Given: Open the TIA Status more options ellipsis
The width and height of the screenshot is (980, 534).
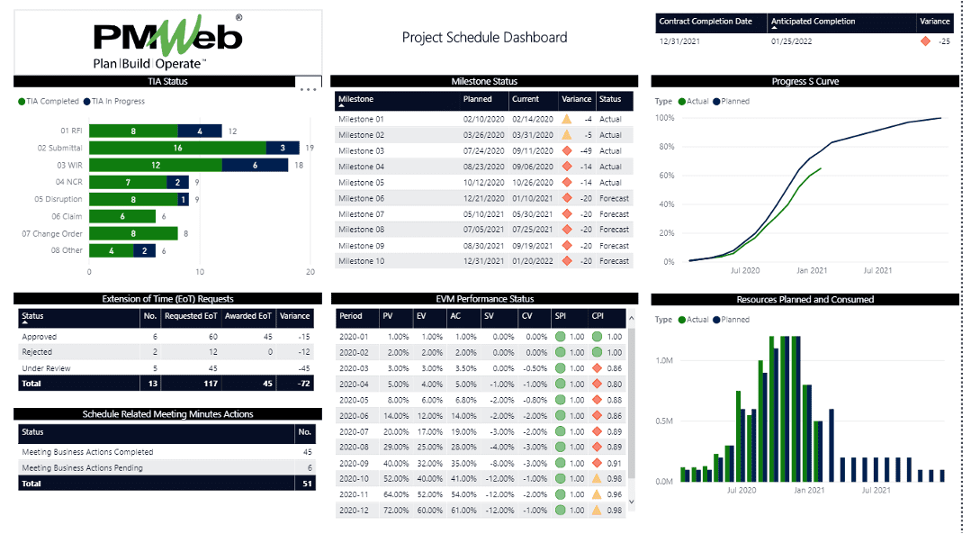Looking at the screenshot, I should click(308, 89).
